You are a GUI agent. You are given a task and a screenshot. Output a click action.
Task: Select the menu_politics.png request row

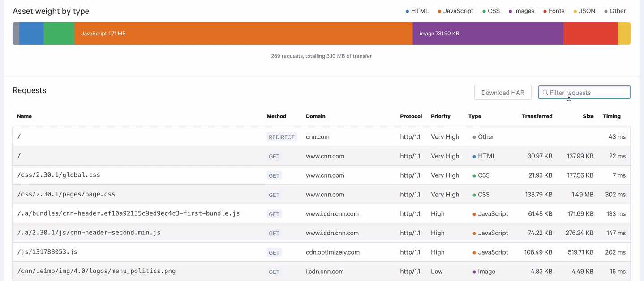(322, 272)
